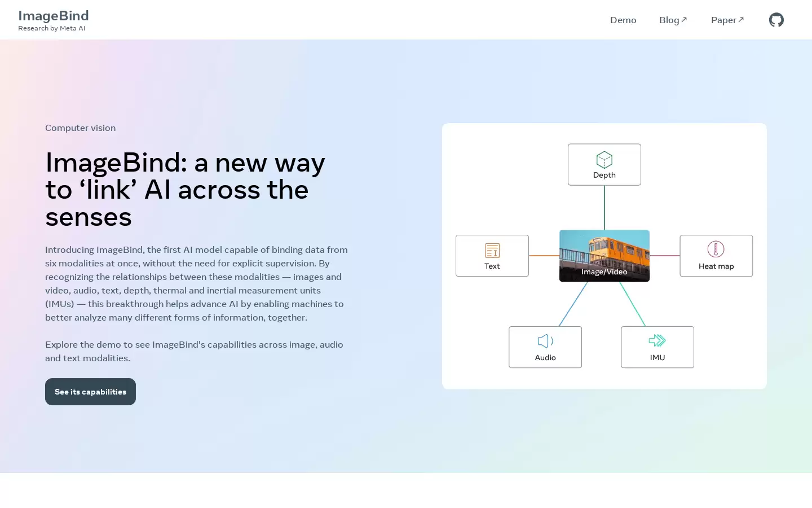Screen dimensions: 812x508
Task: Click the Research by Meta AI subtitle
Action: click(52, 28)
